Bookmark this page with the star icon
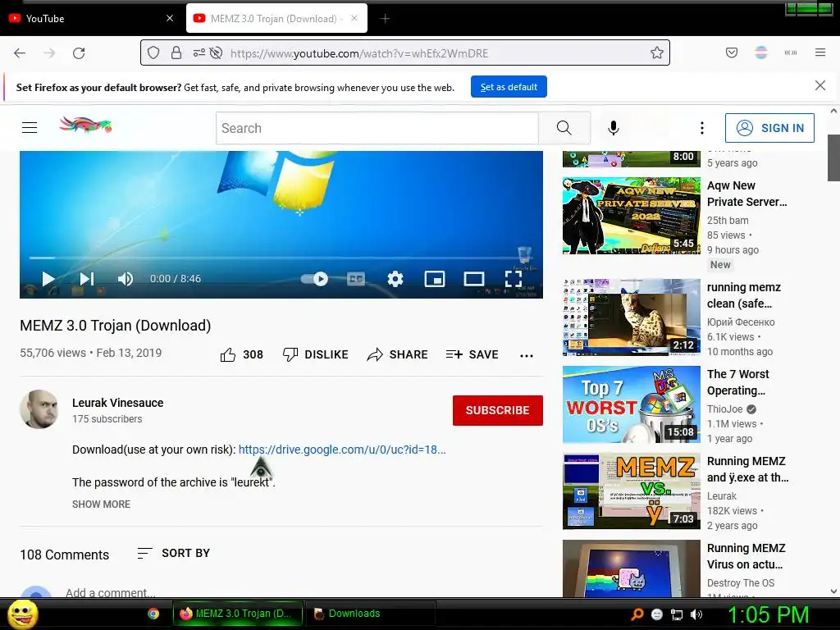Image resolution: width=840 pixels, height=630 pixels. click(657, 52)
